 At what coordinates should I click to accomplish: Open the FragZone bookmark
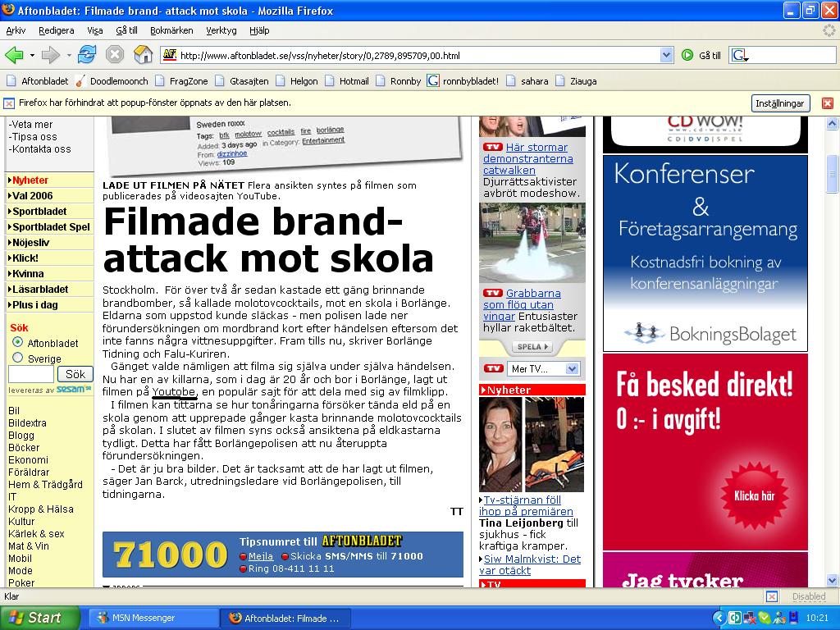pyautogui.click(x=181, y=81)
